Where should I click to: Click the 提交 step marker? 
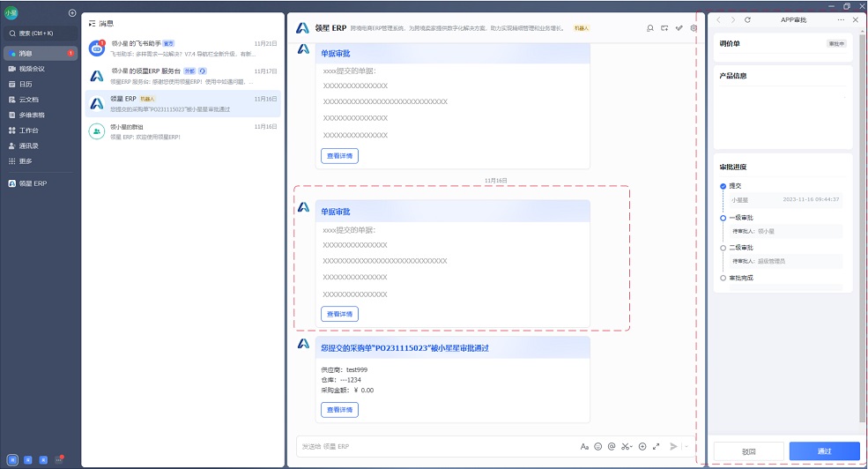723,186
